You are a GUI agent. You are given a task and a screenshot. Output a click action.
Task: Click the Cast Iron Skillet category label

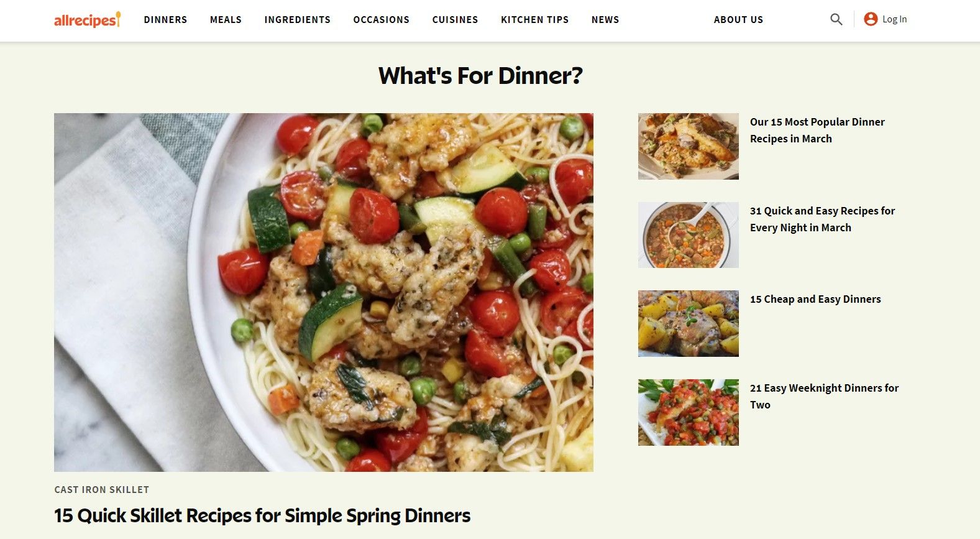pyautogui.click(x=102, y=490)
